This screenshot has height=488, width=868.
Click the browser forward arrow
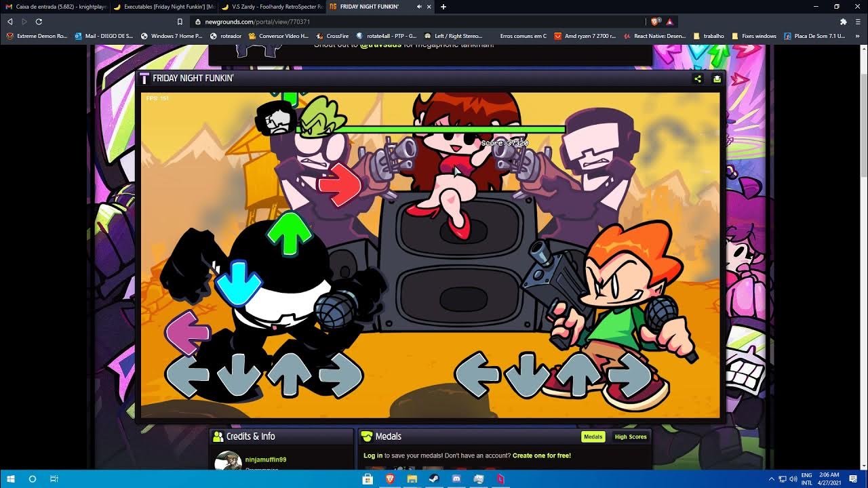24,22
